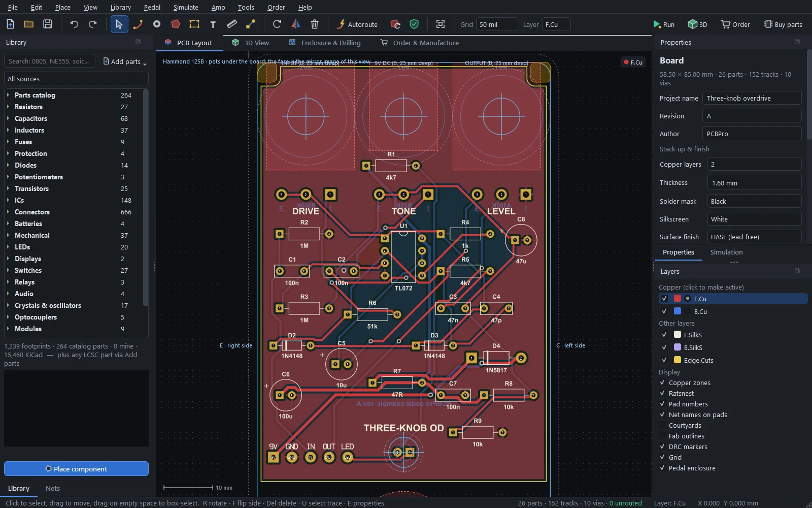Refill copper zones icon
Viewport: 812px width, 508px height.
[395, 24]
